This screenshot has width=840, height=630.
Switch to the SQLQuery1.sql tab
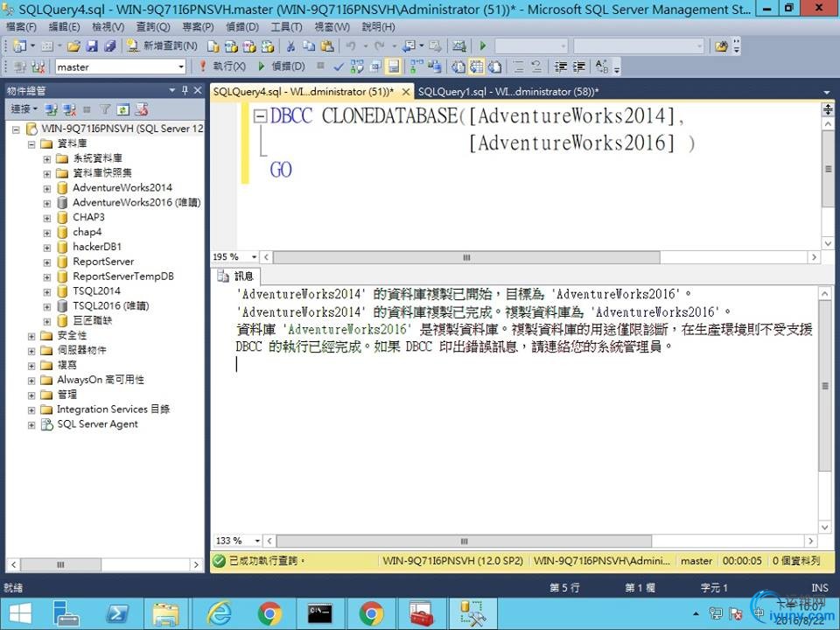508,92
